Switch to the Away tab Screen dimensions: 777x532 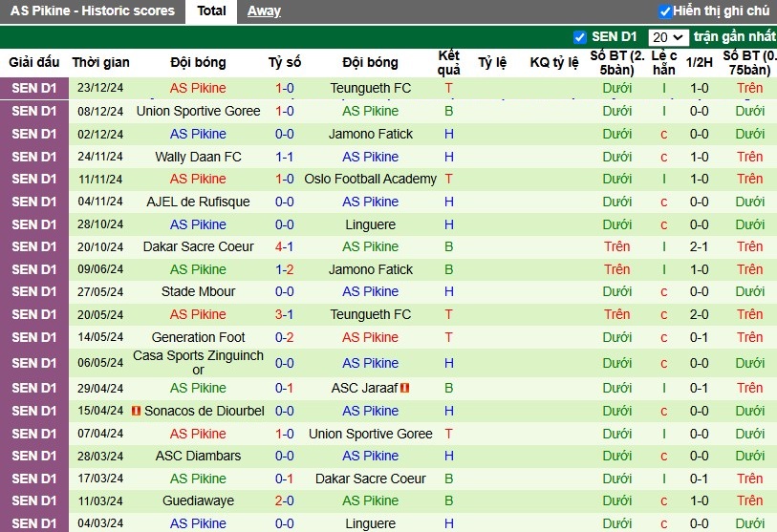264,11
